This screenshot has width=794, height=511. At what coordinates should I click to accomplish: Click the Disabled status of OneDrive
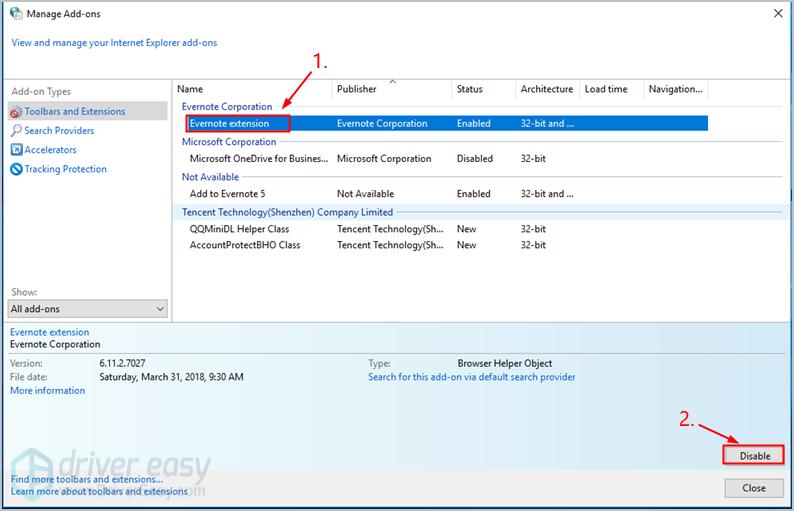click(x=474, y=159)
